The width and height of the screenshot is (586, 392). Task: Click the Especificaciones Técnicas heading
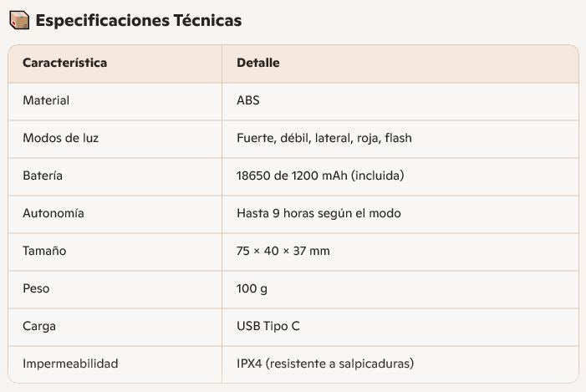pyautogui.click(x=138, y=20)
